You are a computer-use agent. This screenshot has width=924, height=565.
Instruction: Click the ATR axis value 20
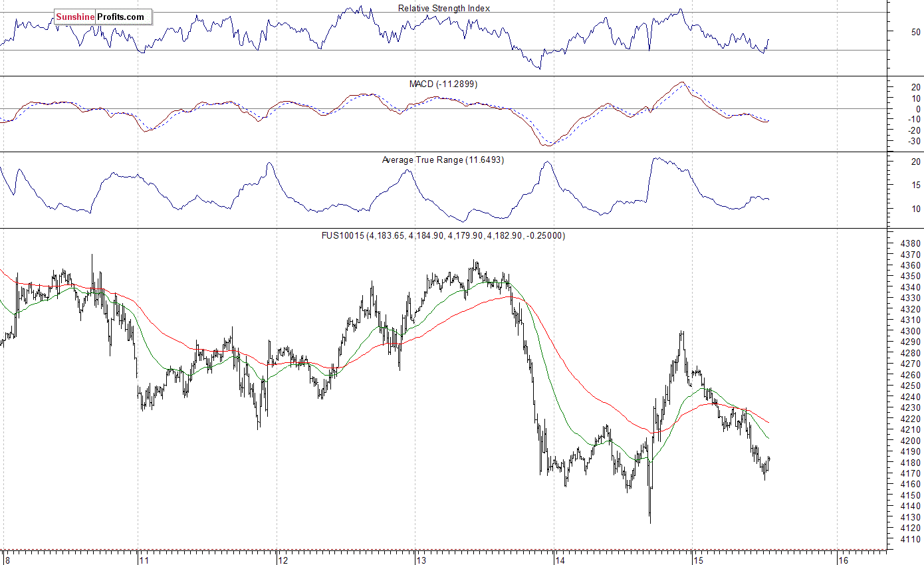tap(915, 162)
